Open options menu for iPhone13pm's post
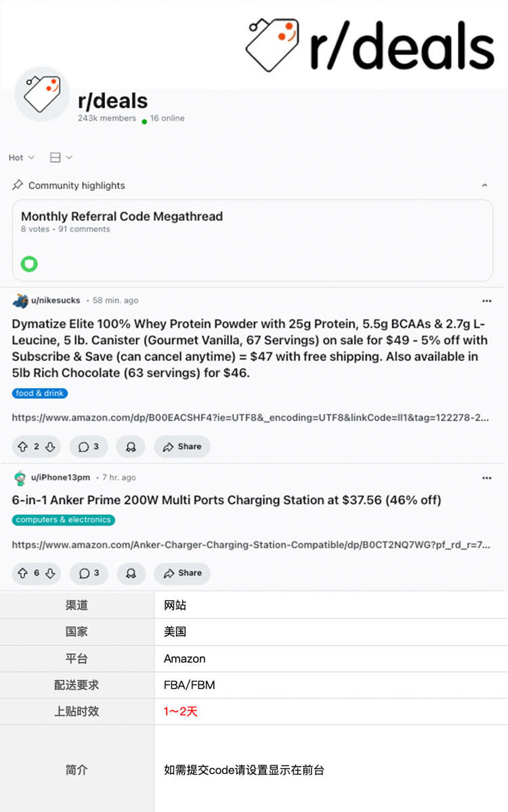Image resolution: width=508 pixels, height=812 pixels. pos(487,478)
